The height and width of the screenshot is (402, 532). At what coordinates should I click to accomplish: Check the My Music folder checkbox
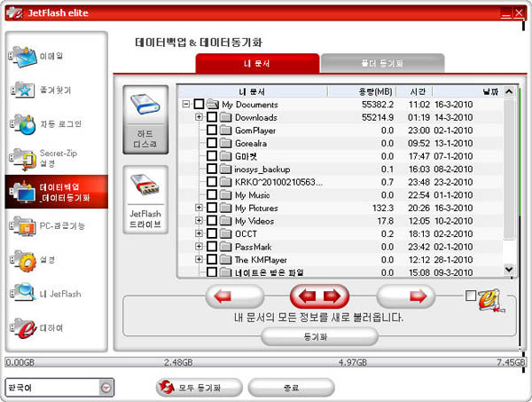212,195
